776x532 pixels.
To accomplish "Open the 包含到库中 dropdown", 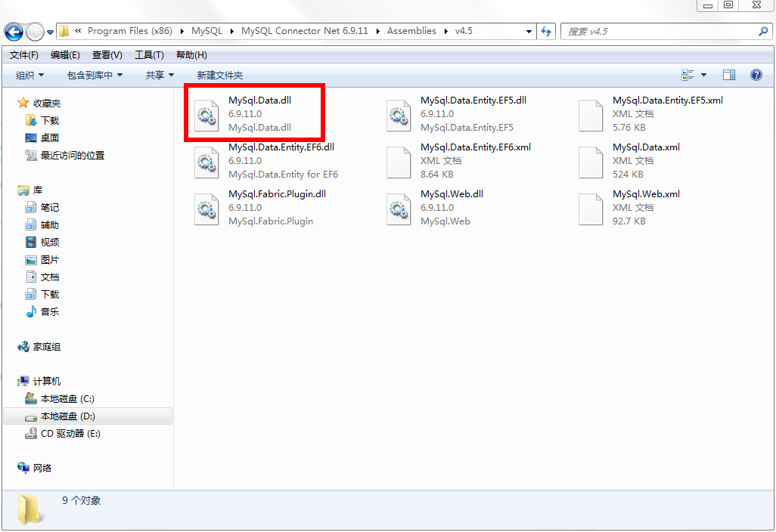I will click(95, 75).
